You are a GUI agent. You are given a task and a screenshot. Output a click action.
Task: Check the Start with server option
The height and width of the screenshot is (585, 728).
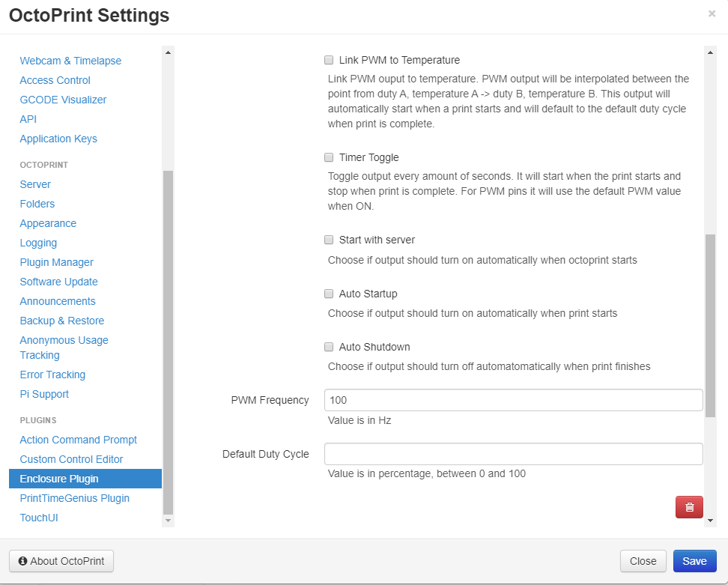(329, 240)
